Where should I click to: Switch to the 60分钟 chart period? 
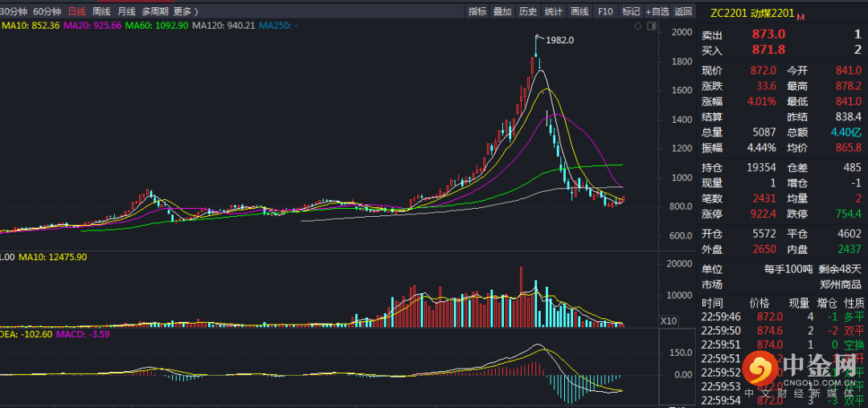point(47,11)
